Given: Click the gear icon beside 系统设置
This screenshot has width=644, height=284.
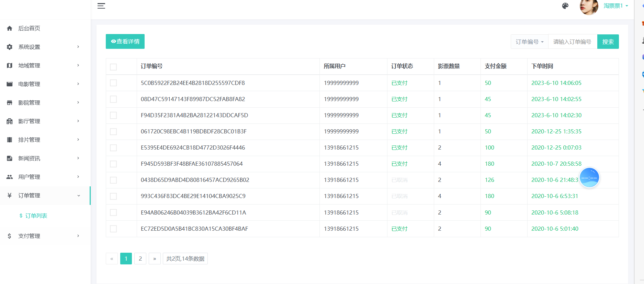Looking at the screenshot, I should [x=10, y=47].
